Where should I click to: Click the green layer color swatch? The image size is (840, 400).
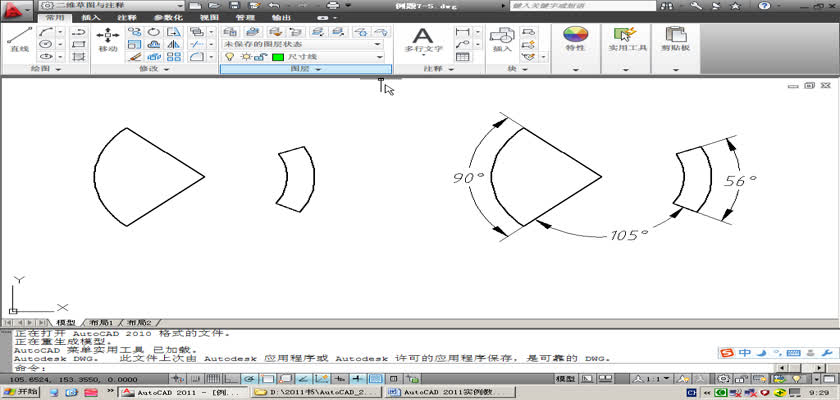278,57
